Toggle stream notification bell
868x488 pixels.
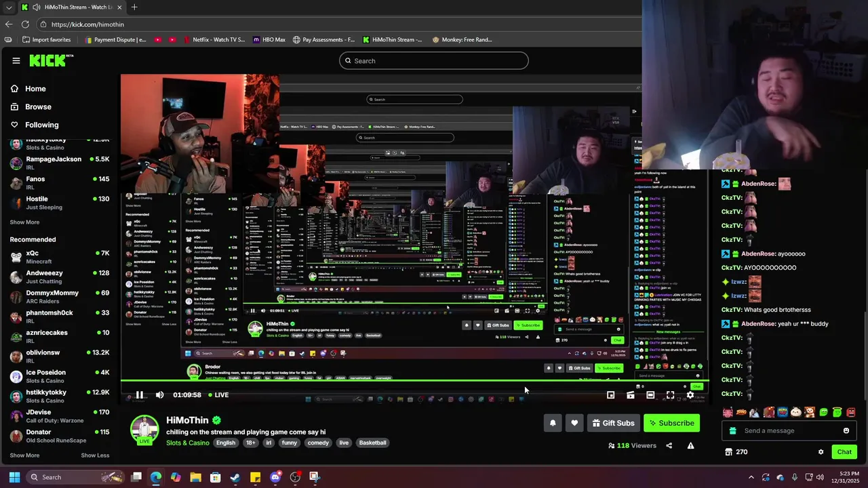553,423
